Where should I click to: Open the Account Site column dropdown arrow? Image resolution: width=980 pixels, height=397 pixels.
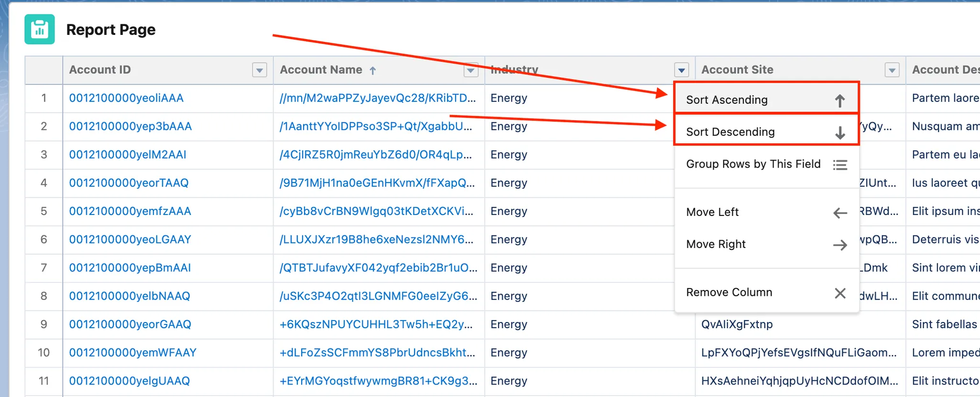point(892,70)
